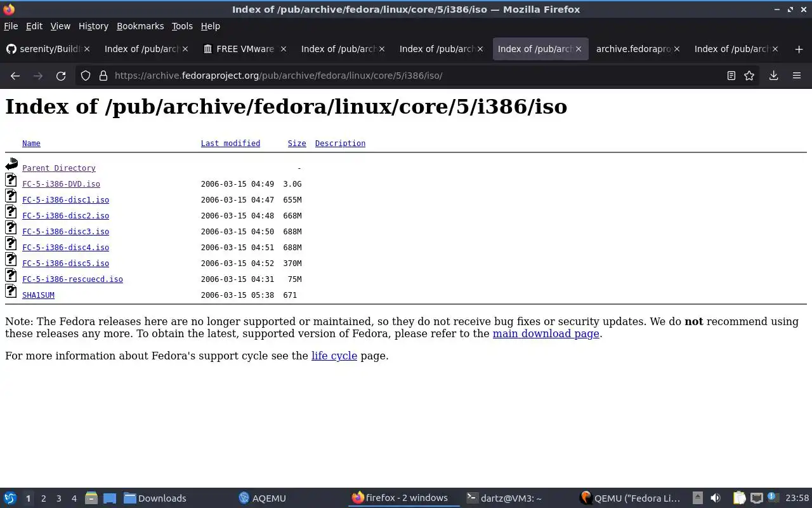Open the file manager drawer icon in taskbar
Image resolution: width=812 pixels, height=508 pixels.
click(x=91, y=498)
